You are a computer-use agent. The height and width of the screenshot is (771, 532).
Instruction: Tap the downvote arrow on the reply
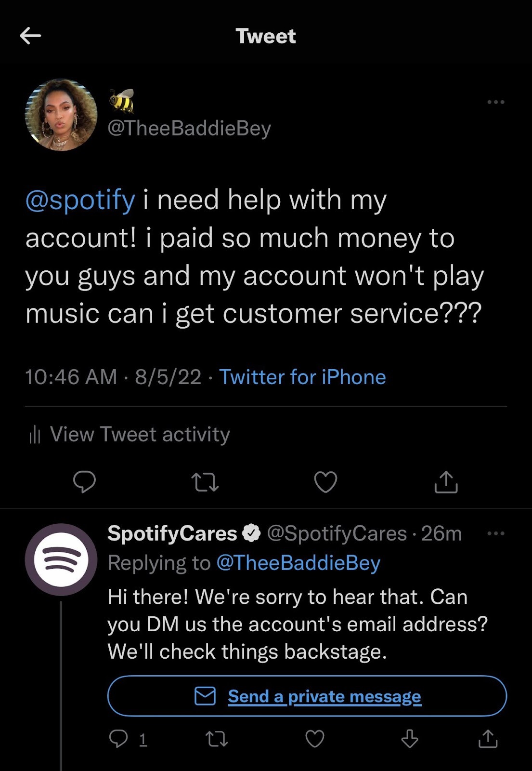(x=410, y=738)
